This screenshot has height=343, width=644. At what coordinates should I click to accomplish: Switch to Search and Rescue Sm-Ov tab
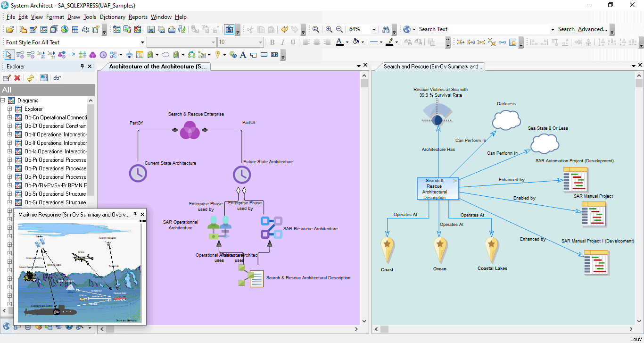[x=434, y=67]
